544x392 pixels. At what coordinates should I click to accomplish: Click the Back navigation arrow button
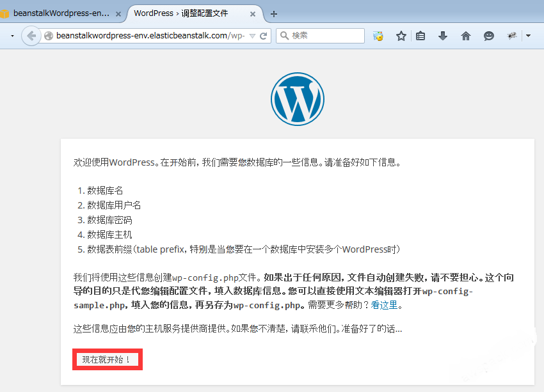point(31,36)
